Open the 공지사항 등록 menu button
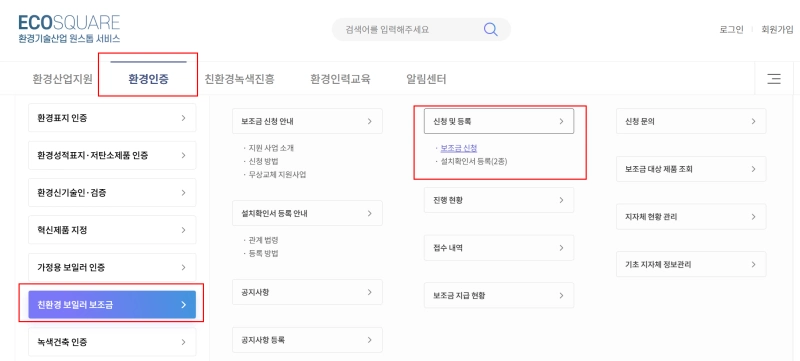800x361 pixels. [x=307, y=340]
